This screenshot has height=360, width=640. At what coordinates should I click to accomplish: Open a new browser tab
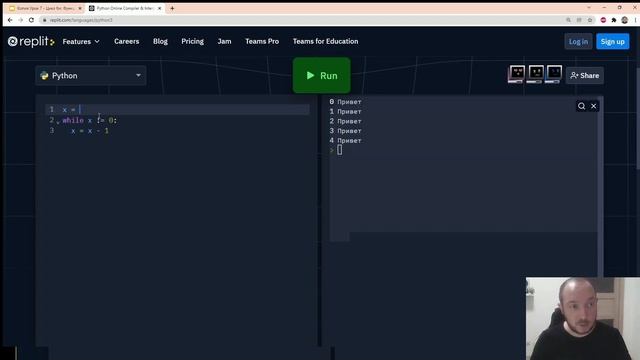[x=172, y=8]
